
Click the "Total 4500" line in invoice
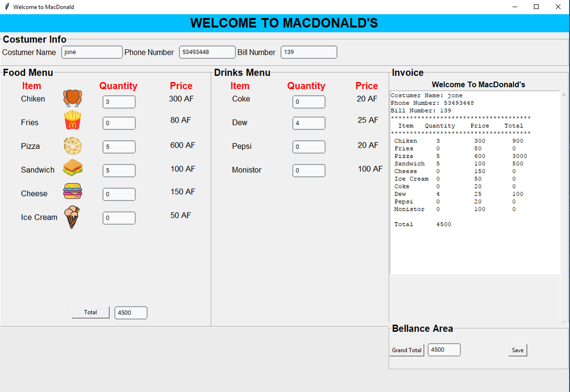423,224
